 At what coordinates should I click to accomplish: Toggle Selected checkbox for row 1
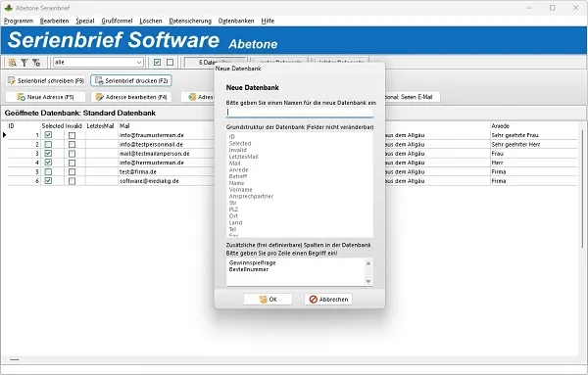coord(48,135)
